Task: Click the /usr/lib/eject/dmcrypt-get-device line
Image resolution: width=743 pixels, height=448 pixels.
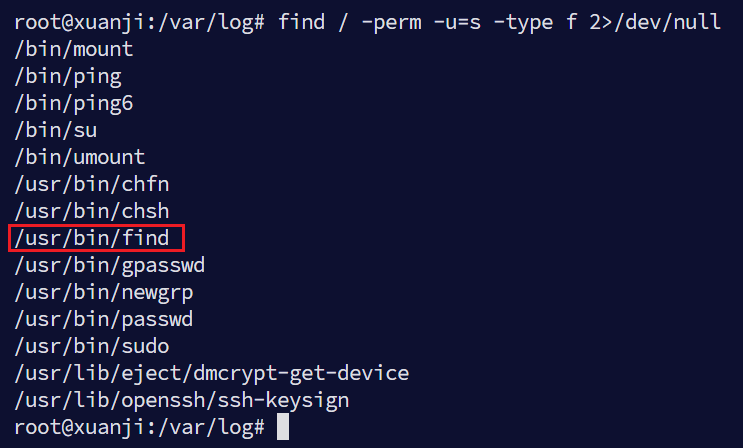Action: coord(212,374)
